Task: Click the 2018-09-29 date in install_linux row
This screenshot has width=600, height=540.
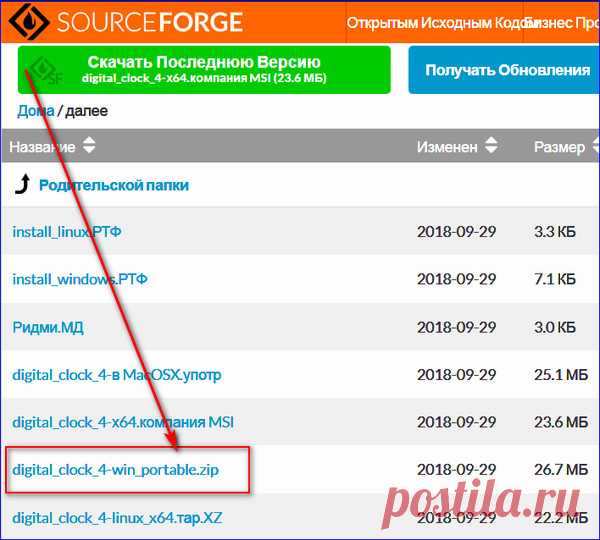Action: coord(457,232)
